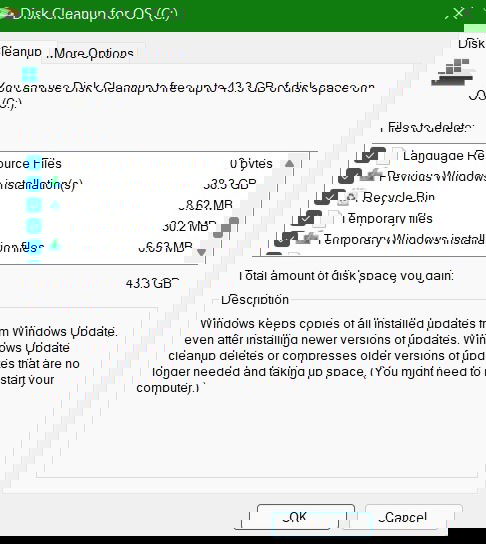Click the Disk Cleanup title bar icon

pyautogui.click(x=8, y=13)
